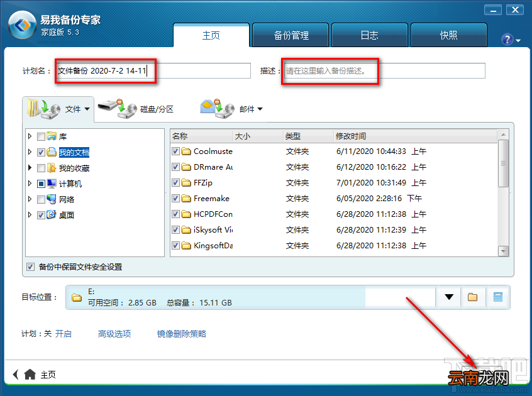Check the 我的收藏 tree checkbox
The image size is (532, 396).
[41, 168]
